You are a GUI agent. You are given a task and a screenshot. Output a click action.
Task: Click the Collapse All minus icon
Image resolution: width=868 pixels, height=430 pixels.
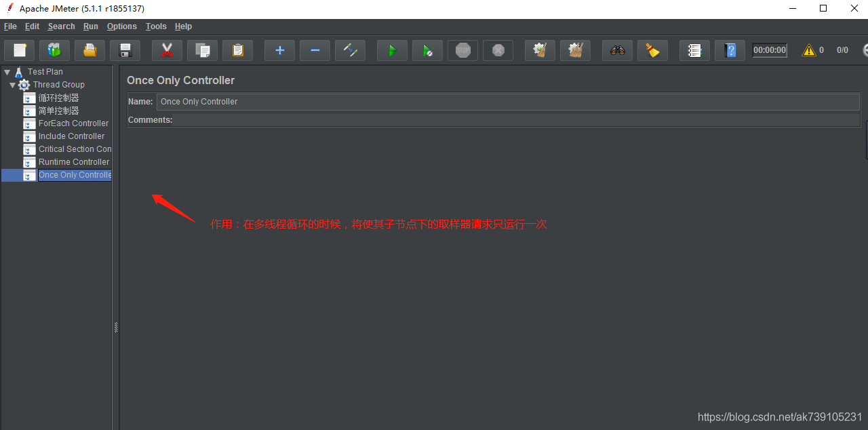pos(315,50)
